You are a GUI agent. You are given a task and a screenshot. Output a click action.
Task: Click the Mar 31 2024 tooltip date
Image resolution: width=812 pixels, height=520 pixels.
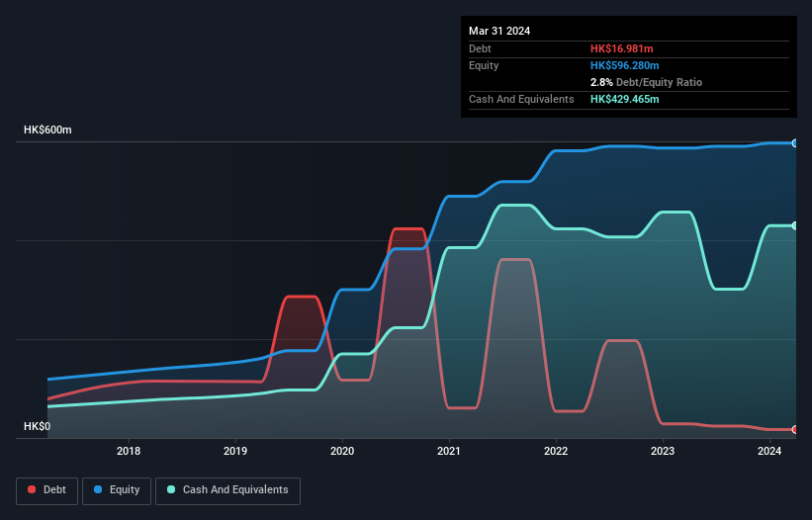point(499,31)
